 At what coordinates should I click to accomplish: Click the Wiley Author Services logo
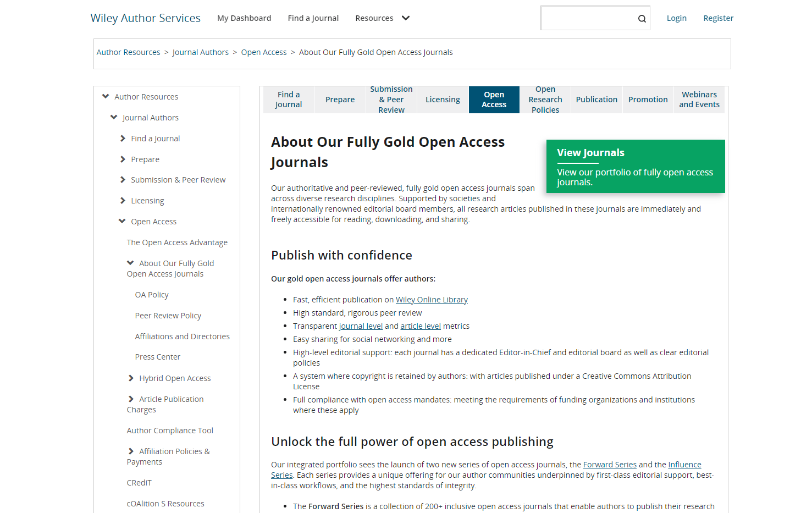(146, 18)
